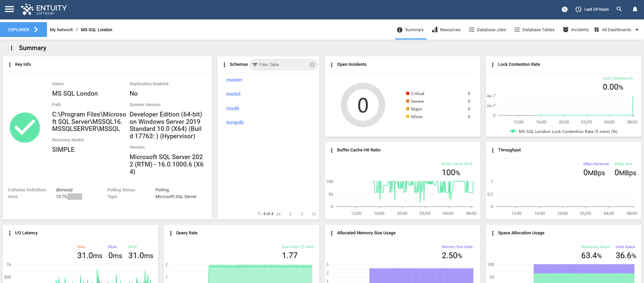644x283 pixels.
Task: Open Buffer Cache Hit Ratio dashlet menu
Action: (332, 150)
